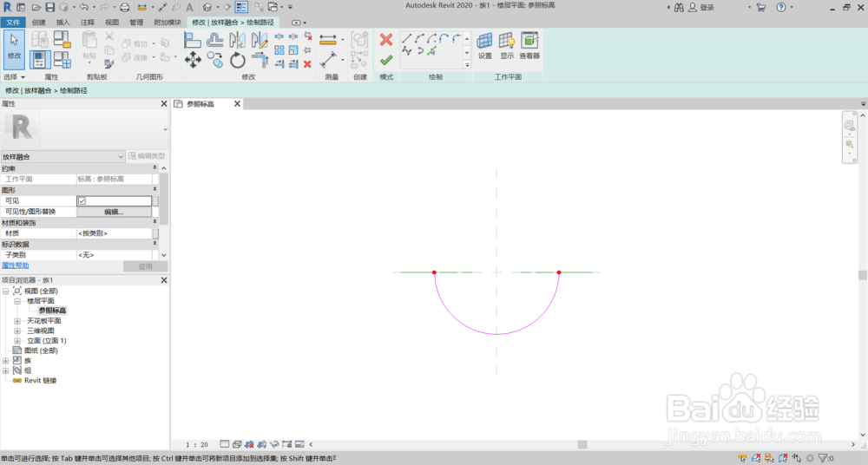The width and height of the screenshot is (868, 465).
Task: Click the green checkmark finish edit mode
Action: click(386, 59)
